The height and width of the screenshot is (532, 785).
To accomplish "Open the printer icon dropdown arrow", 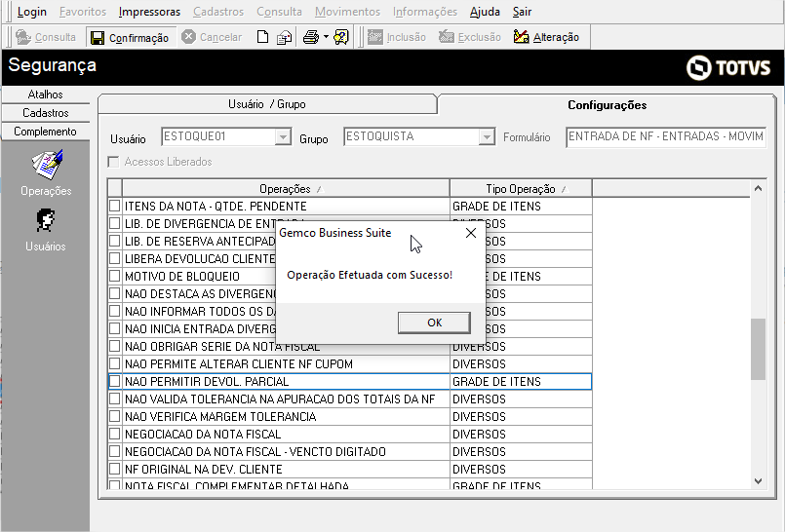I will (326, 37).
